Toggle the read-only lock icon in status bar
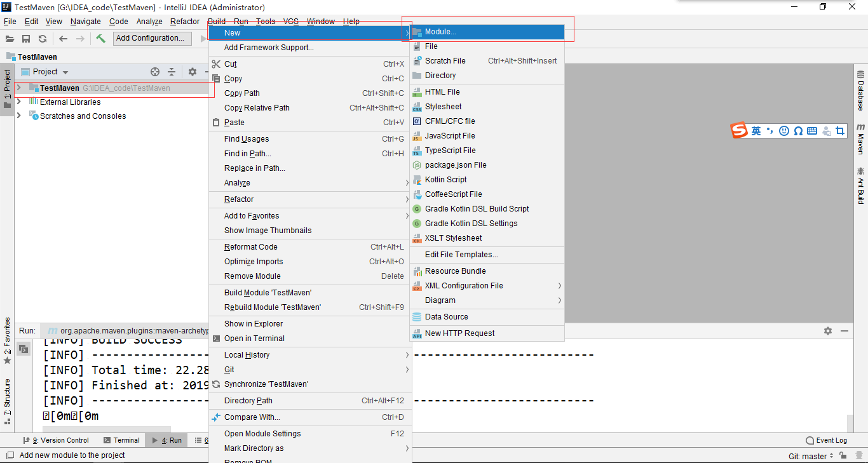The height and width of the screenshot is (463, 868). (x=843, y=455)
